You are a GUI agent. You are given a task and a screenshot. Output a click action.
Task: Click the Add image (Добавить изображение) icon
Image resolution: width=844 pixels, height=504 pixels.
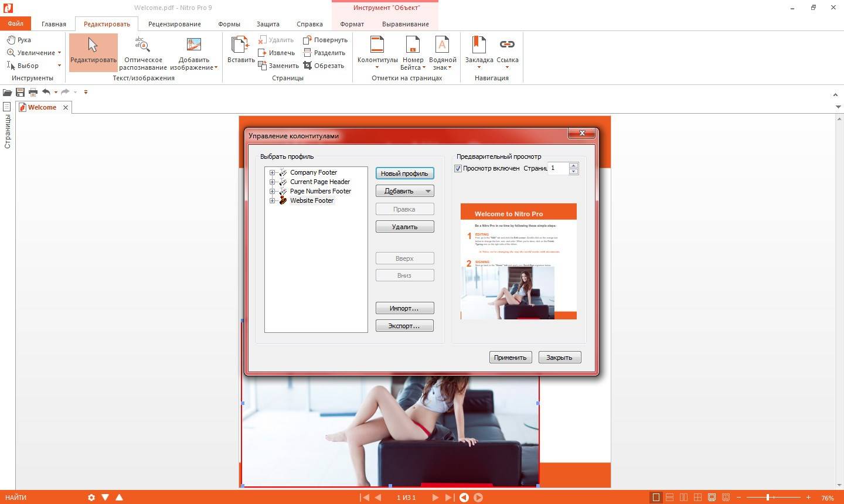[193, 45]
